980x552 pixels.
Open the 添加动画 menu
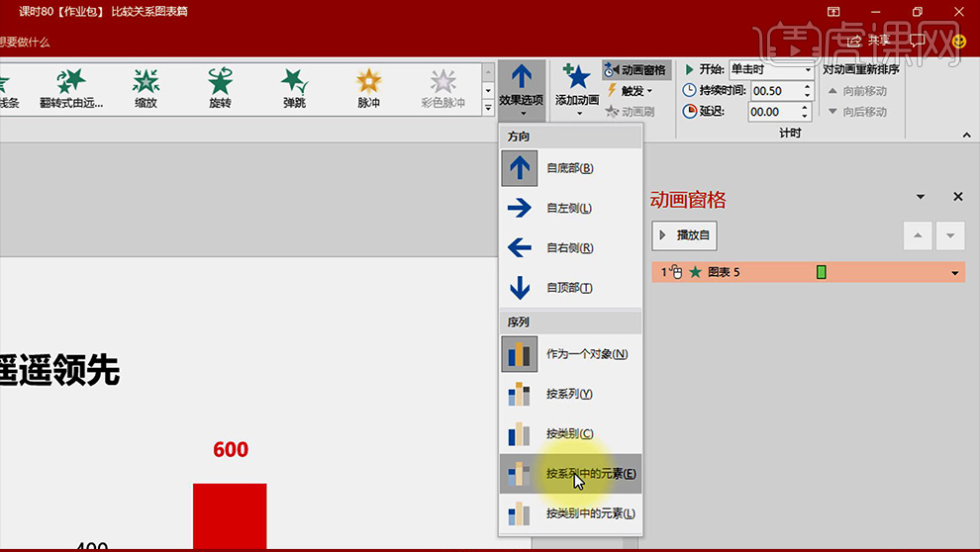point(576,91)
